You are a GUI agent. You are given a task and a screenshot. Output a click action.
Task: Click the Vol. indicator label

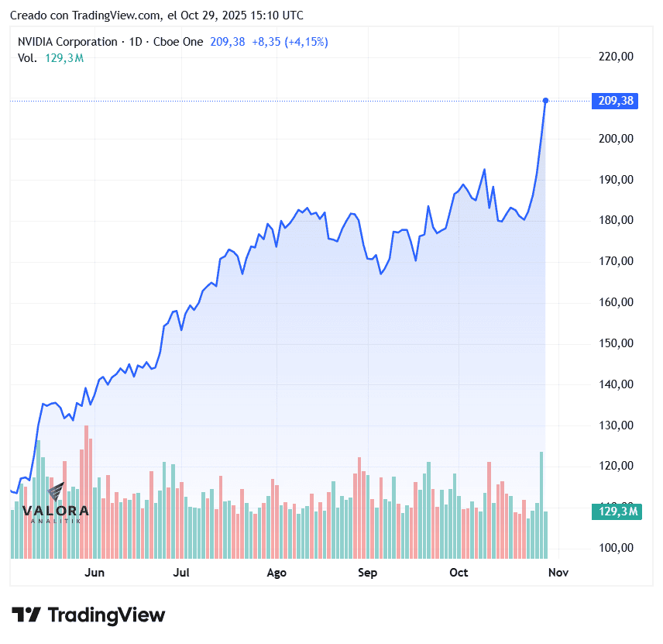26,57
